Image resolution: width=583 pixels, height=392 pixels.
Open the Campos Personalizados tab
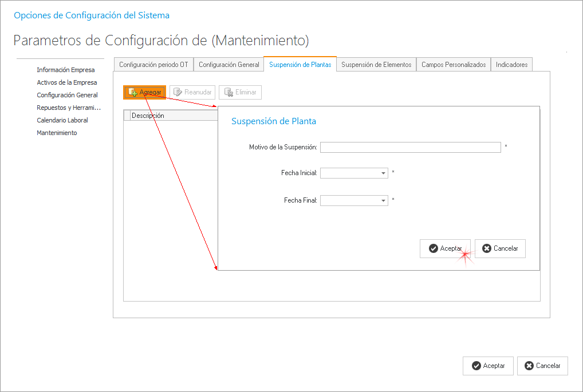pyautogui.click(x=454, y=65)
